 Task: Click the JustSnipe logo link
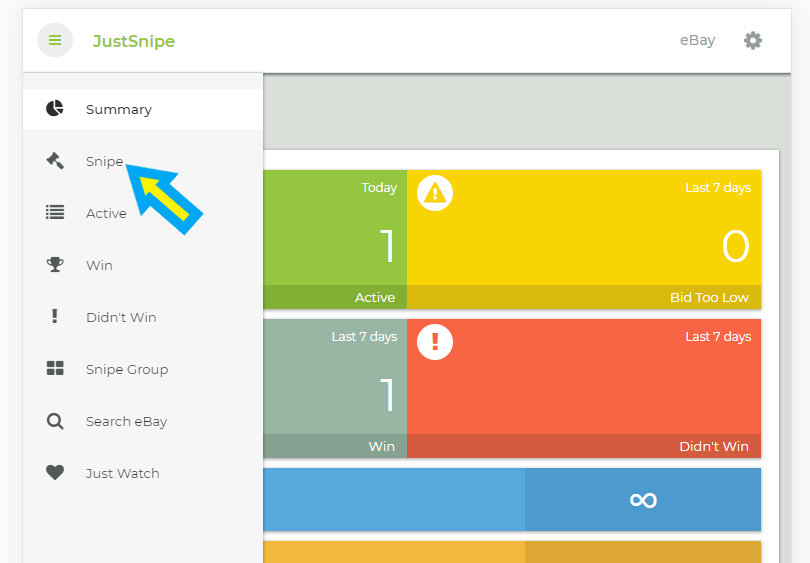click(133, 41)
